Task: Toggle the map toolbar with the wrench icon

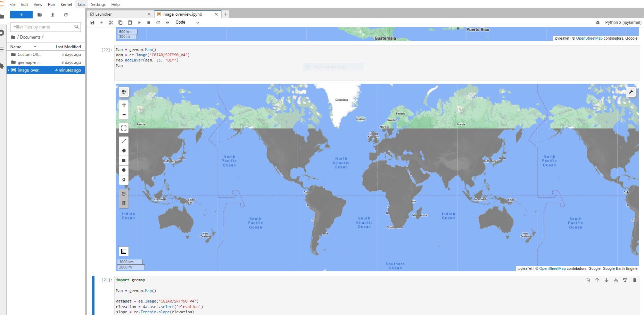Action: click(x=631, y=92)
